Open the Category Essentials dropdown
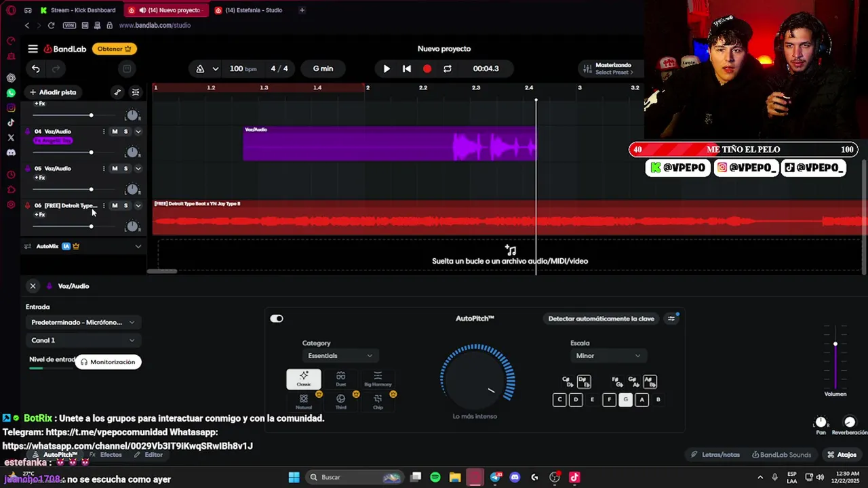 coord(340,356)
